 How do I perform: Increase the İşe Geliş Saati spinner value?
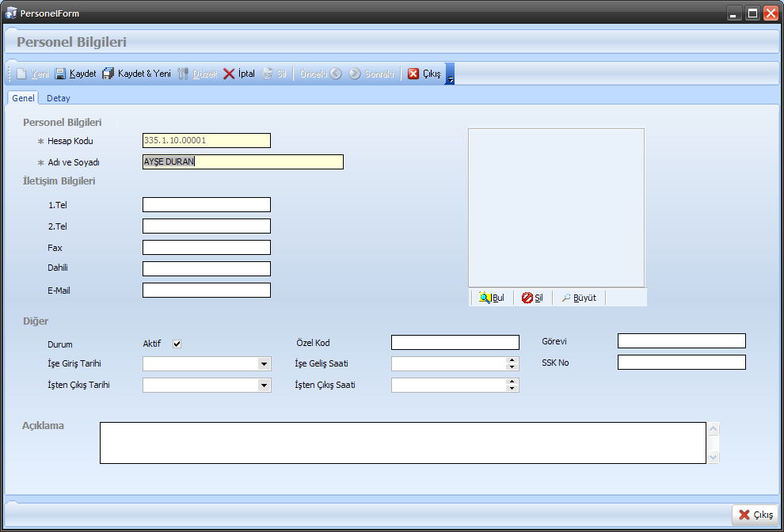[x=512, y=361]
